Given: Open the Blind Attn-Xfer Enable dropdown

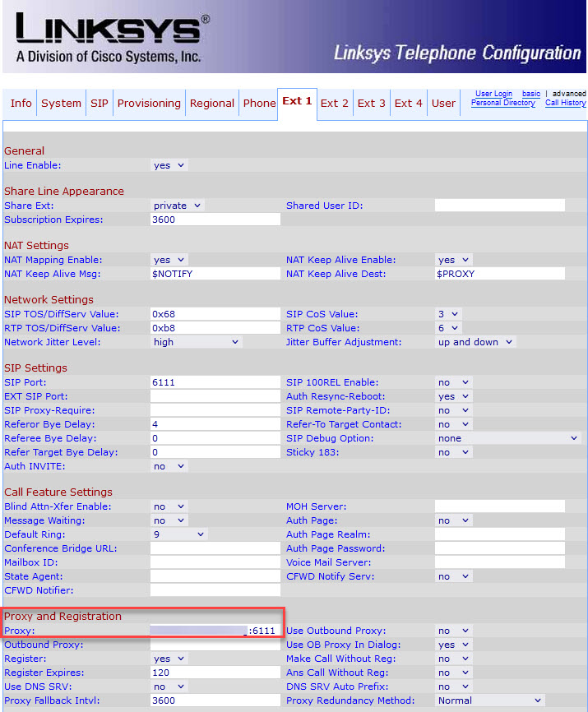Looking at the screenshot, I should coord(169,506).
